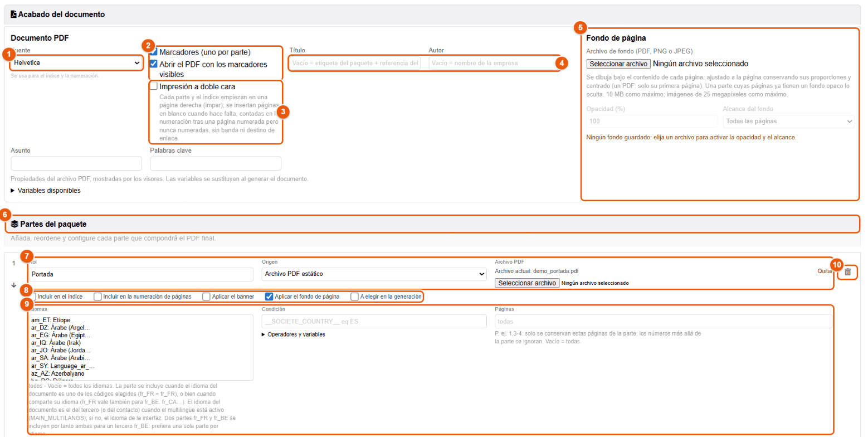868x437 pixels.
Task: Open the Alcance del fondo dropdown
Action: click(788, 121)
